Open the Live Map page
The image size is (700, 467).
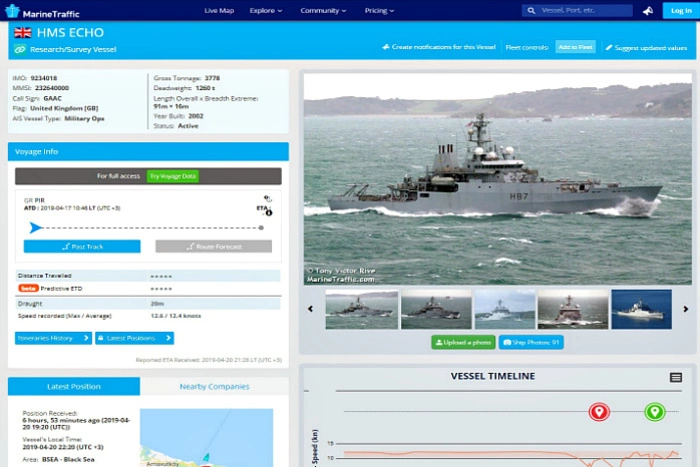(219, 10)
